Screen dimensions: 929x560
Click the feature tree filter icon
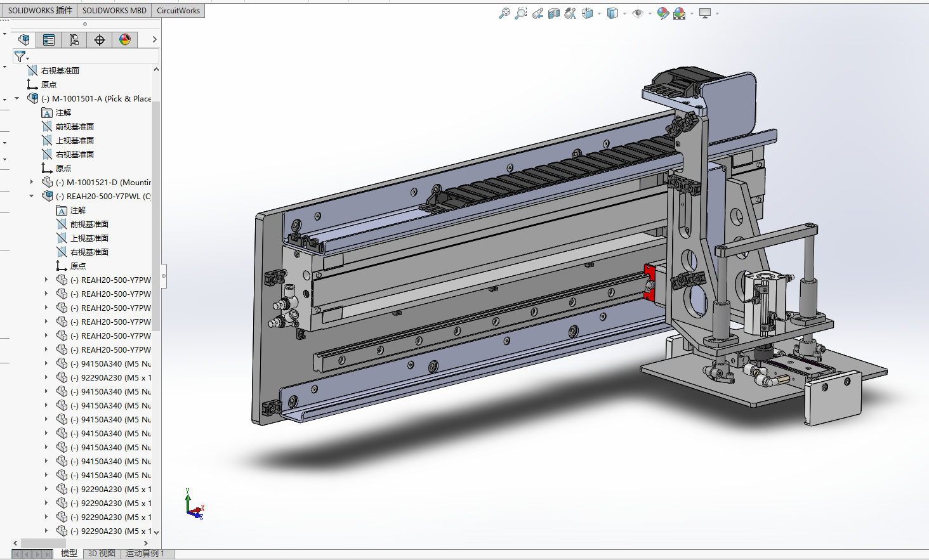pos(20,56)
